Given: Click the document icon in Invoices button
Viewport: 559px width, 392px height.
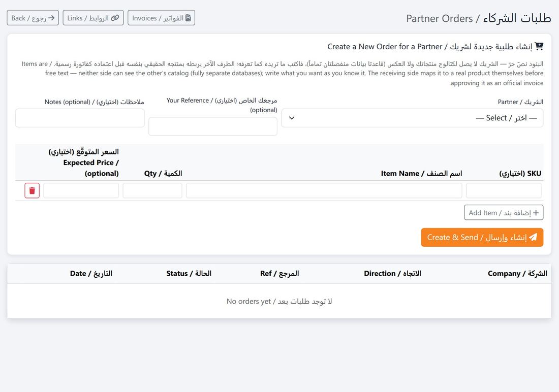Looking at the screenshot, I should (x=188, y=18).
